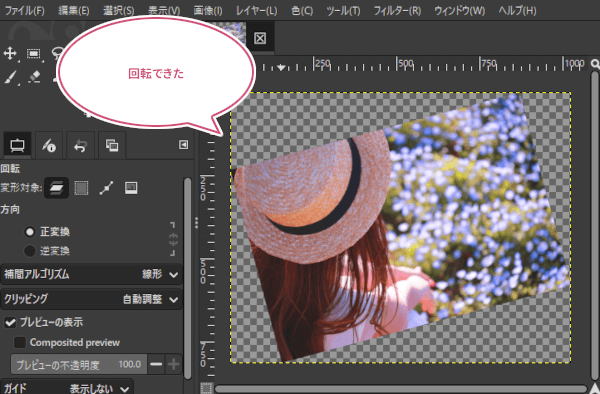Set transform target to selection
The image size is (600, 394).
pyautogui.click(x=81, y=188)
